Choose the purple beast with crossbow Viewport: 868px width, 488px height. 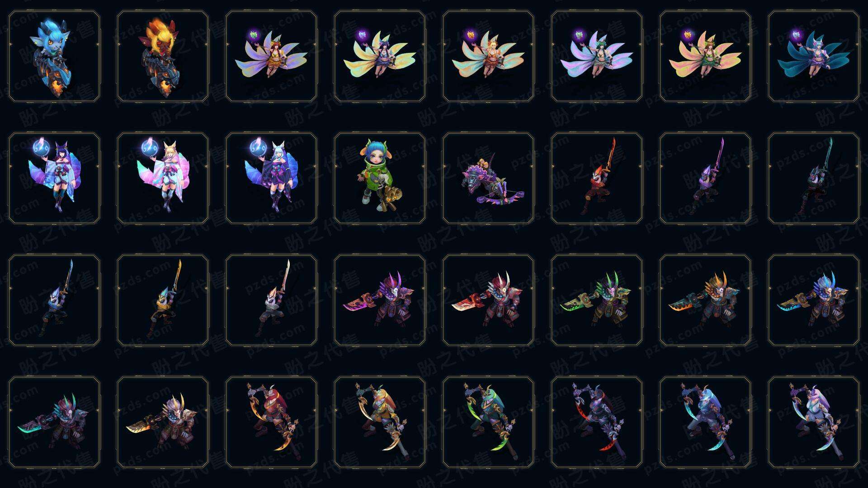(x=488, y=178)
